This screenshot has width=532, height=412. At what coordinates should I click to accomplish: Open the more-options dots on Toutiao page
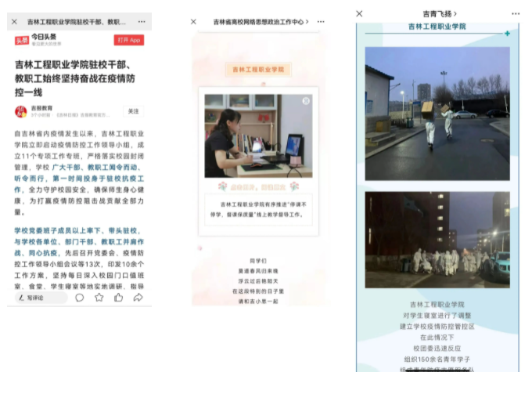point(142,22)
